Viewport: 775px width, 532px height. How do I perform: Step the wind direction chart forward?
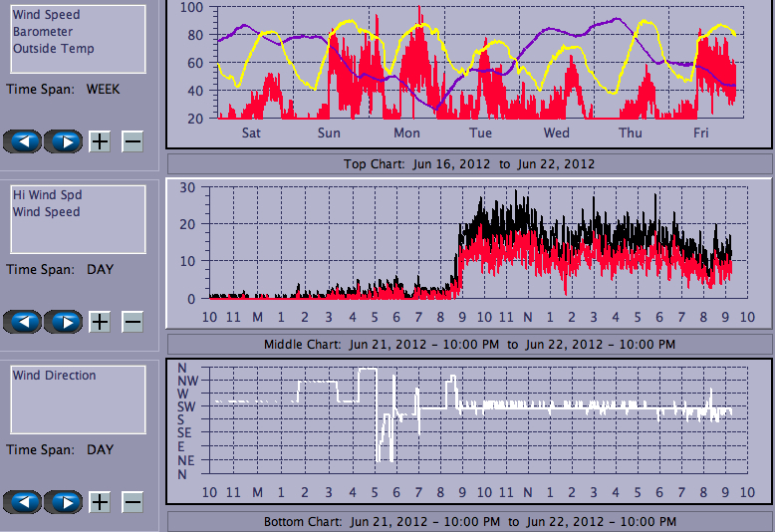pos(63,502)
